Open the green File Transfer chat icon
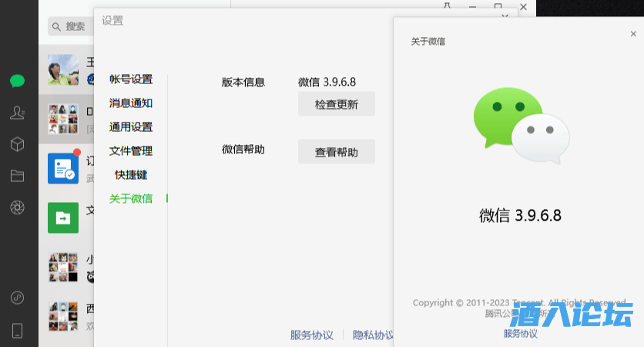This screenshot has height=347, width=644. [x=63, y=218]
